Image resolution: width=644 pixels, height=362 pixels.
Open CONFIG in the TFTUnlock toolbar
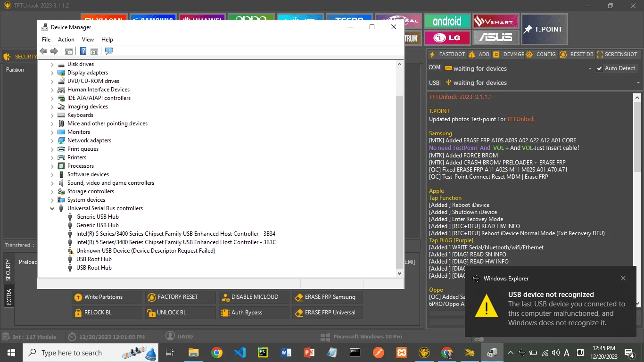click(x=541, y=54)
